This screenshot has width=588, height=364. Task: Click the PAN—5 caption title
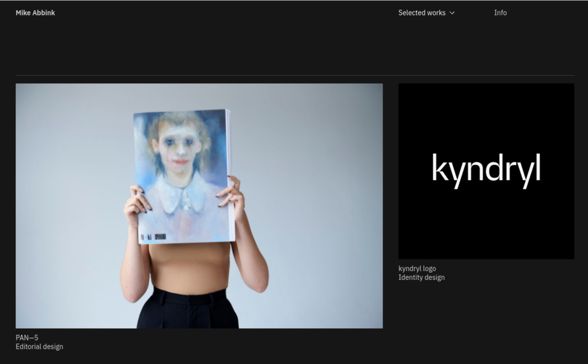[27, 337]
